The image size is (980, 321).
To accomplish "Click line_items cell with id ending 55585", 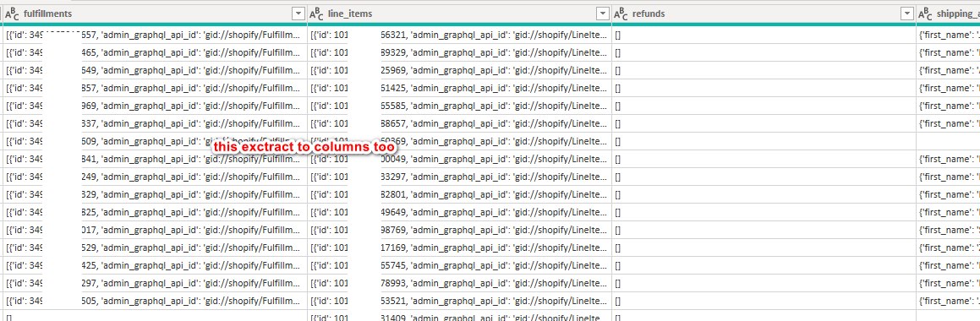I will 459,106.
